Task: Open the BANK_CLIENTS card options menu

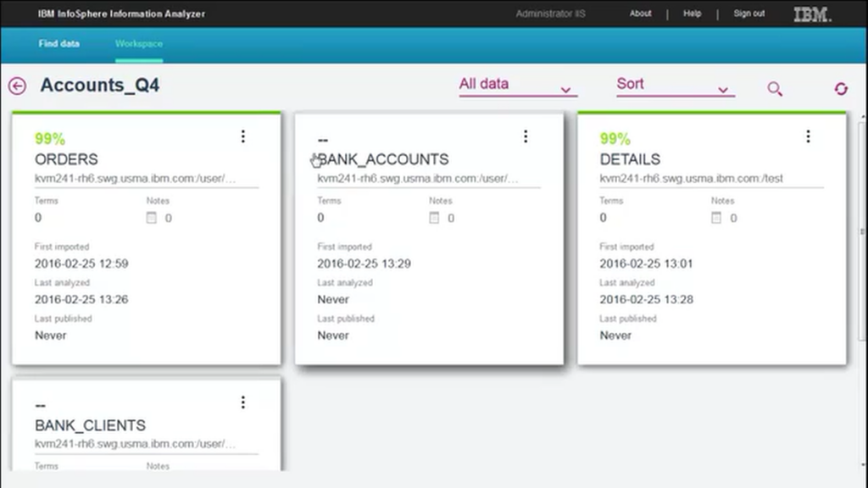Action: coord(243,402)
